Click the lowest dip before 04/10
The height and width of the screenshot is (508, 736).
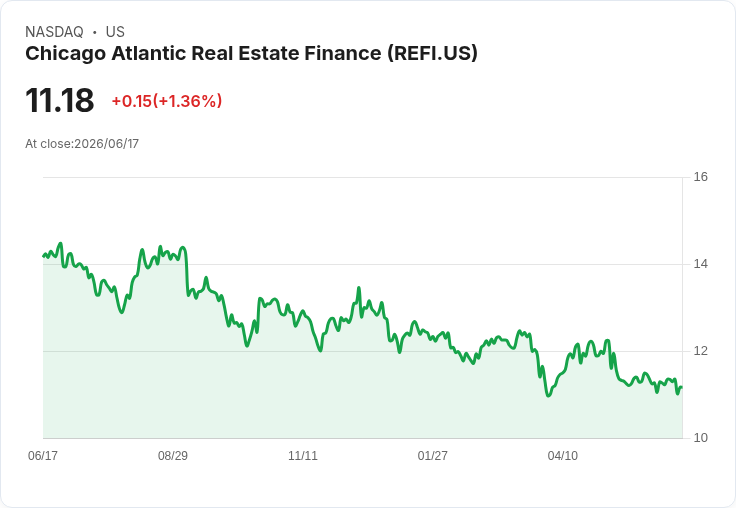(x=548, y=396)
